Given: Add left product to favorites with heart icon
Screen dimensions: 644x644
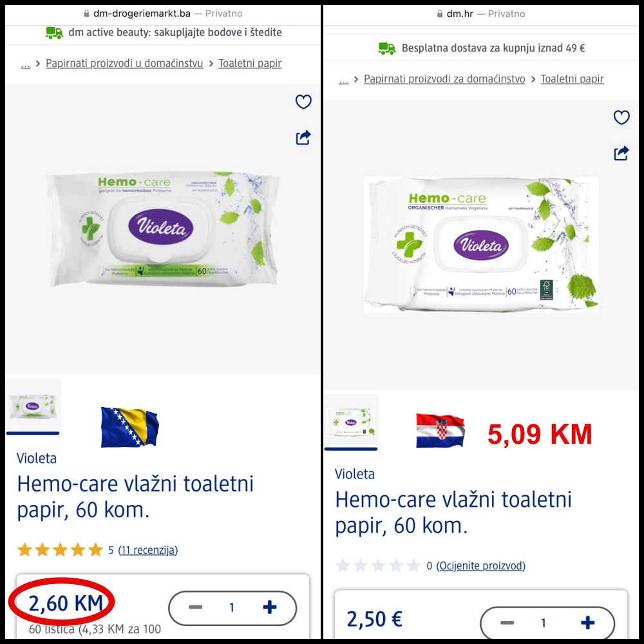Looking at the screenshot, I should point(303,102).
